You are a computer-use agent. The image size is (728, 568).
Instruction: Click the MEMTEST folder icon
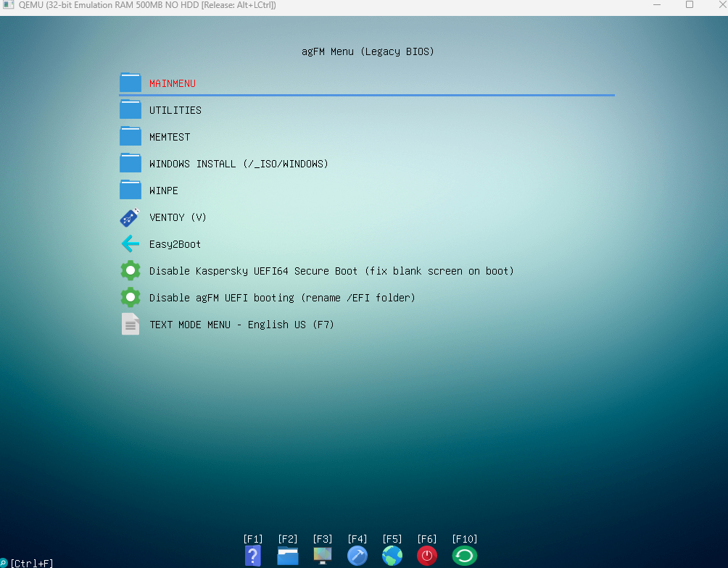pyautogui.click(x=131, y=136)
